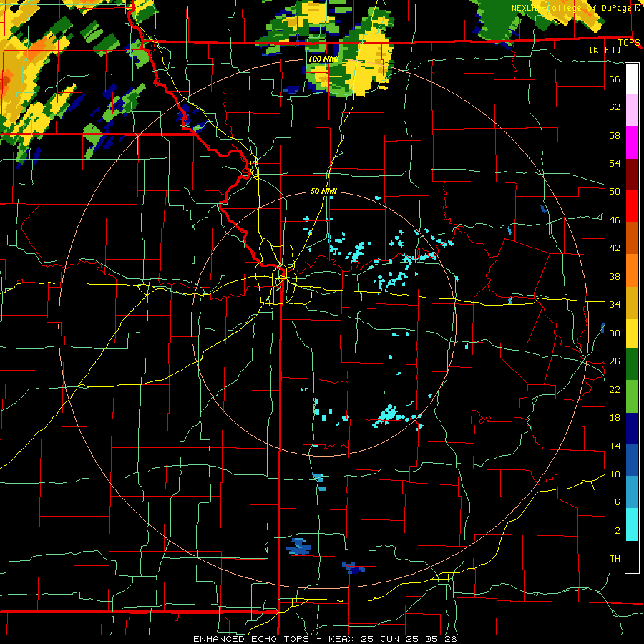Click the bright red legend swatch

632,206
